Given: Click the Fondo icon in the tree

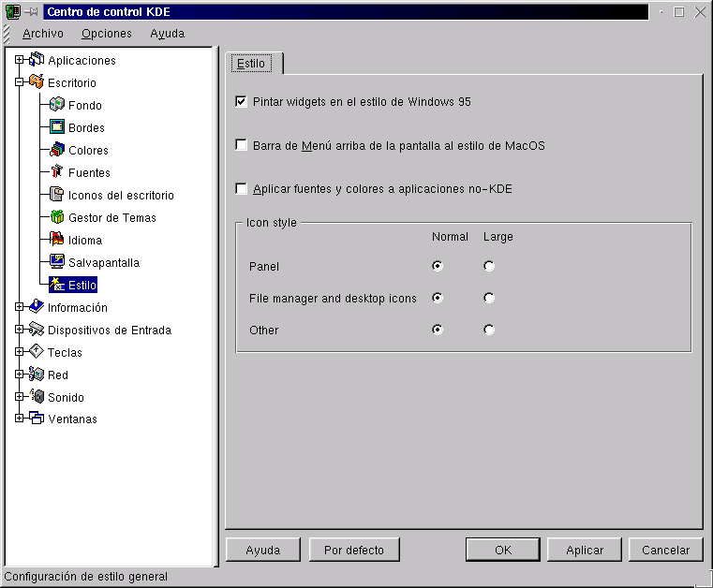Looking at the screenshot, I should point(57,105).
